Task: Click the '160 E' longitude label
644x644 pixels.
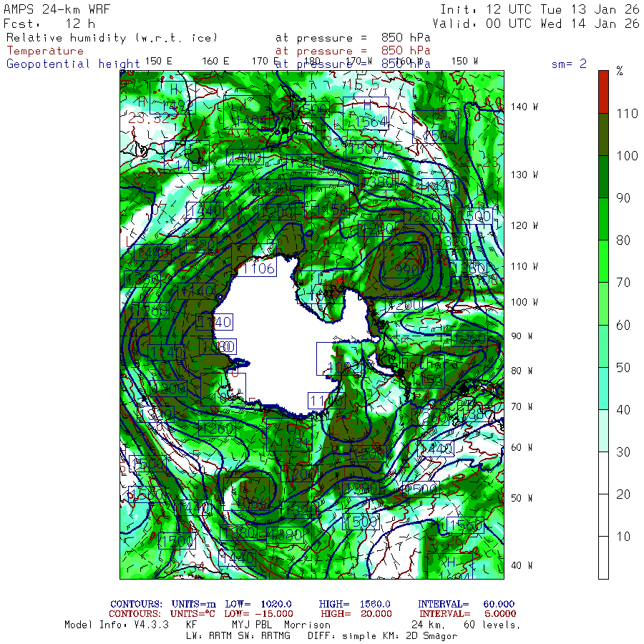Action: click(215, 62)
